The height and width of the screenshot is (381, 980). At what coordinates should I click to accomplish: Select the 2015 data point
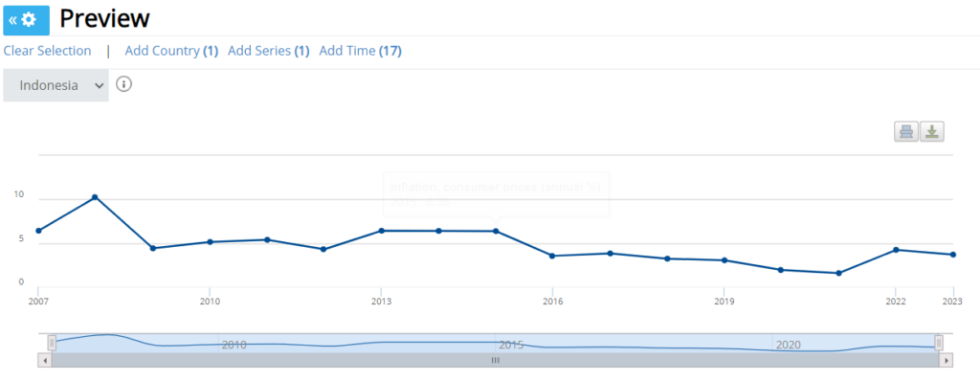496,232
